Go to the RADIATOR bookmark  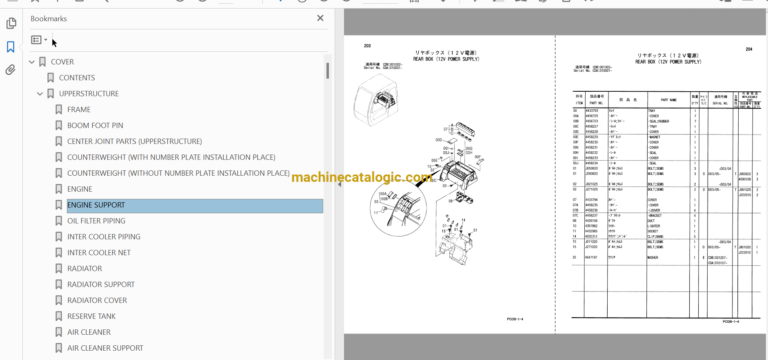tap(85, 268)
